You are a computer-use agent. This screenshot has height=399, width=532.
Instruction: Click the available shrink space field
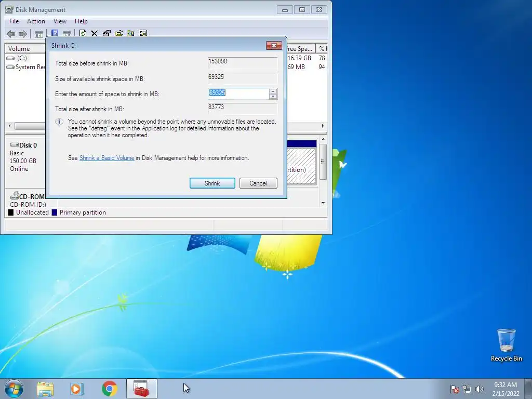243,78
